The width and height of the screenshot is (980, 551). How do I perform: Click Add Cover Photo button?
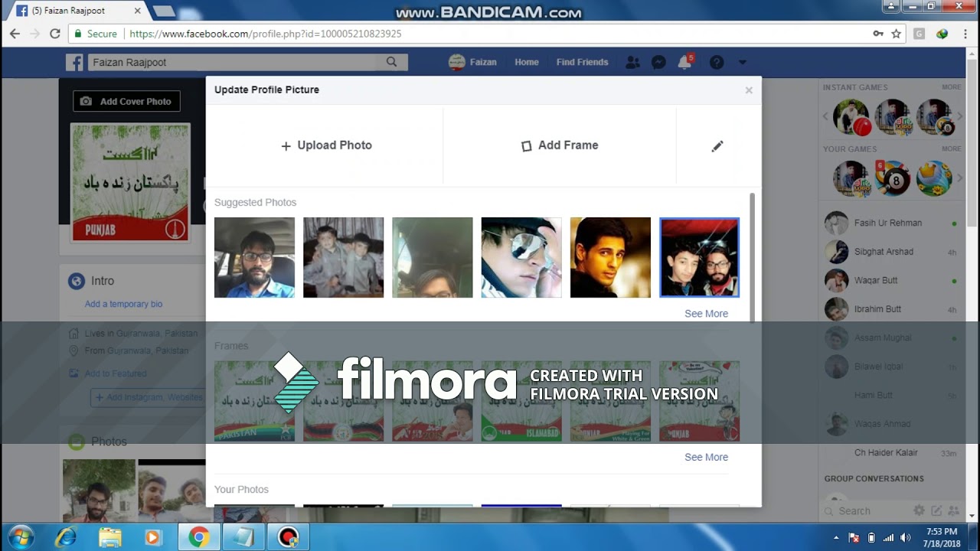pos(126,101)
